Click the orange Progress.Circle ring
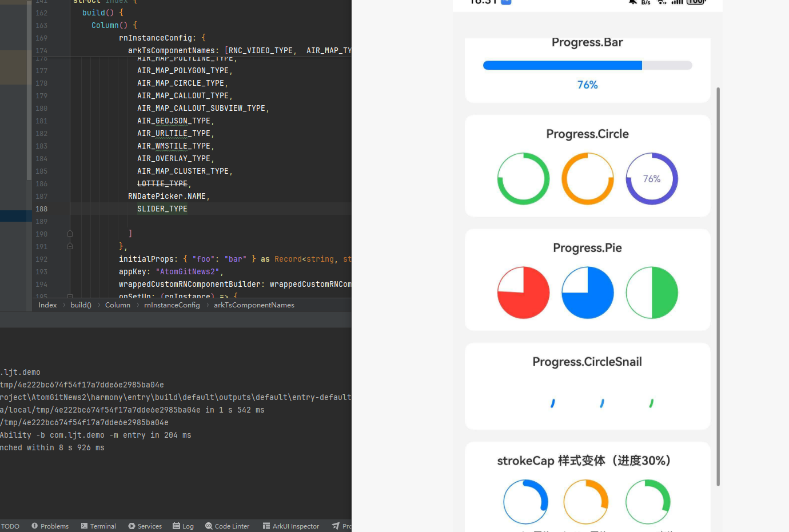This screenshot has height=532, width=789. coord(587,178)
